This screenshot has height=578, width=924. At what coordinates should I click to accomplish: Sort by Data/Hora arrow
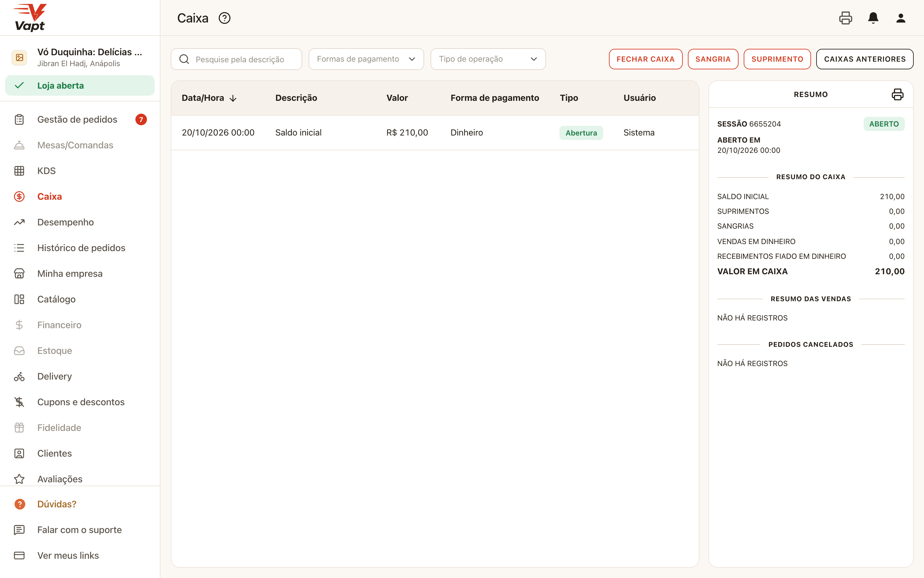click(x=233, y=98)
